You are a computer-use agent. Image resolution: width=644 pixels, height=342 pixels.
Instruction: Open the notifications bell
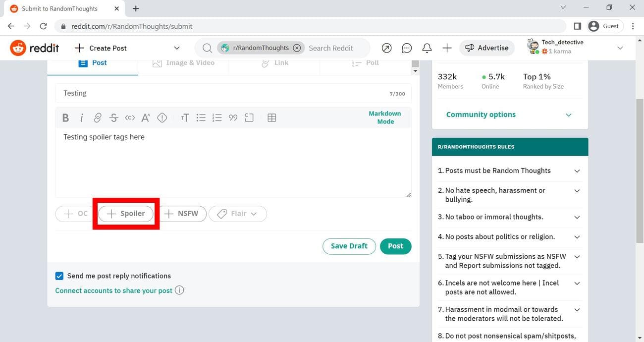click(427, 48)
